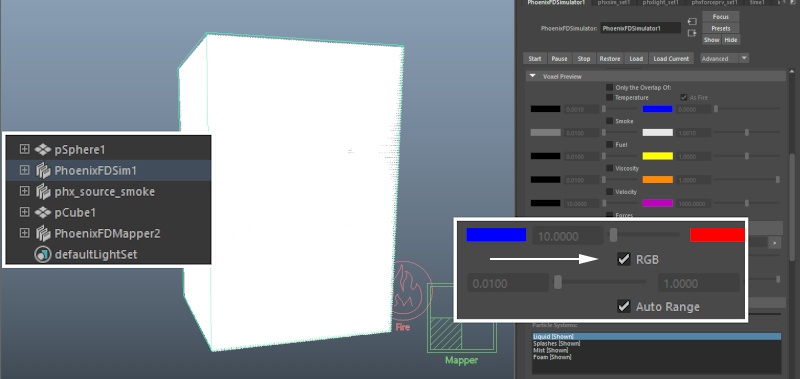Viewport: 800px width, 379px height.
Task: Open the Advanced mode dropdown
Action: coord(724,58)
